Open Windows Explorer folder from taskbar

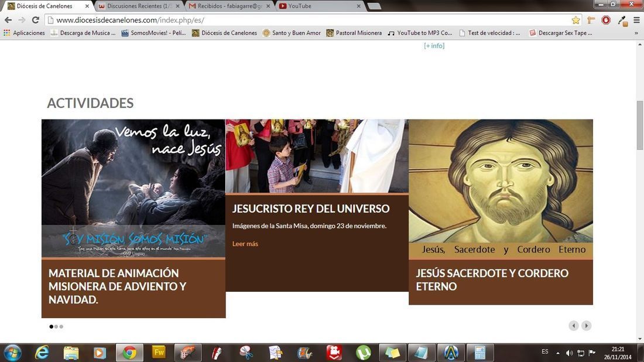click(71, 353)
